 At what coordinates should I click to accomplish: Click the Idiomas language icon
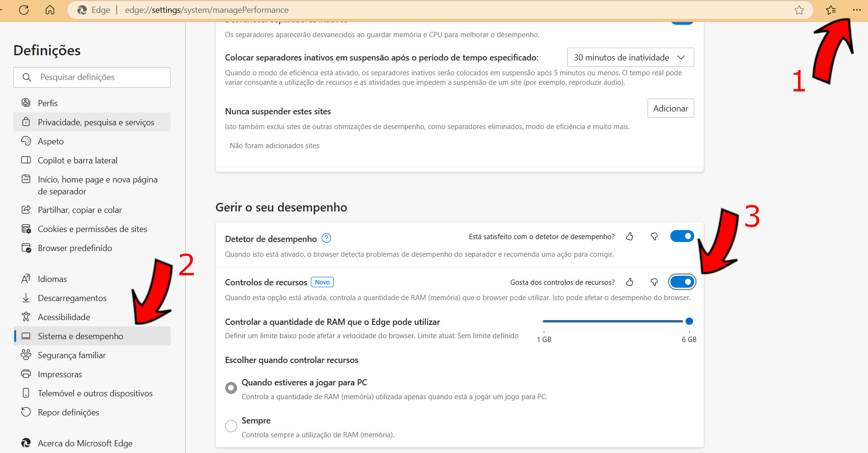[x=26, y=279]
